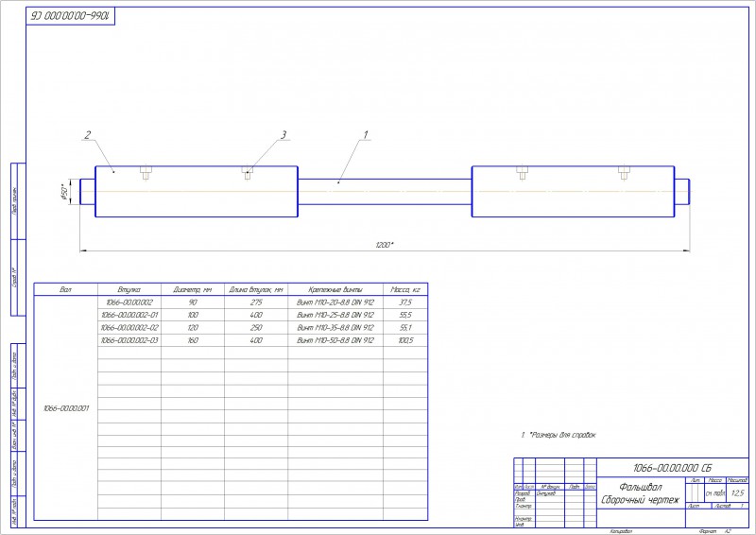Click the 'Диаметр, мм' column header
The width and height of the screenshot is (756, 535).
pos(193,289)
